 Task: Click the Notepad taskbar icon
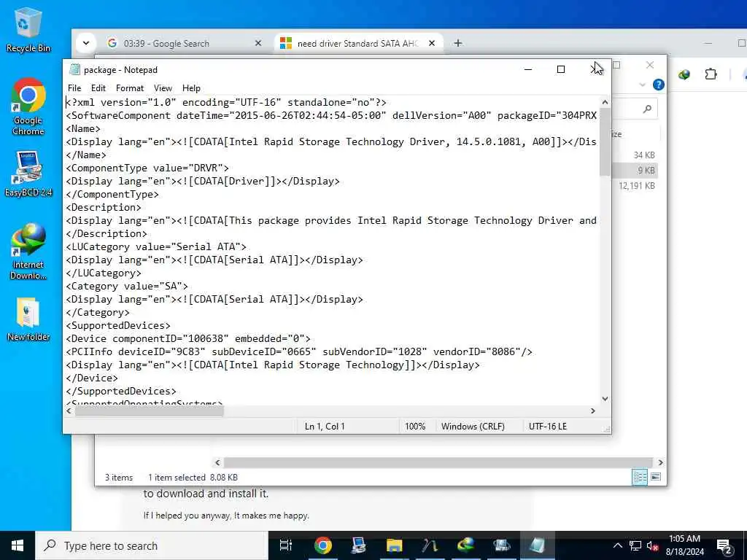537,545
